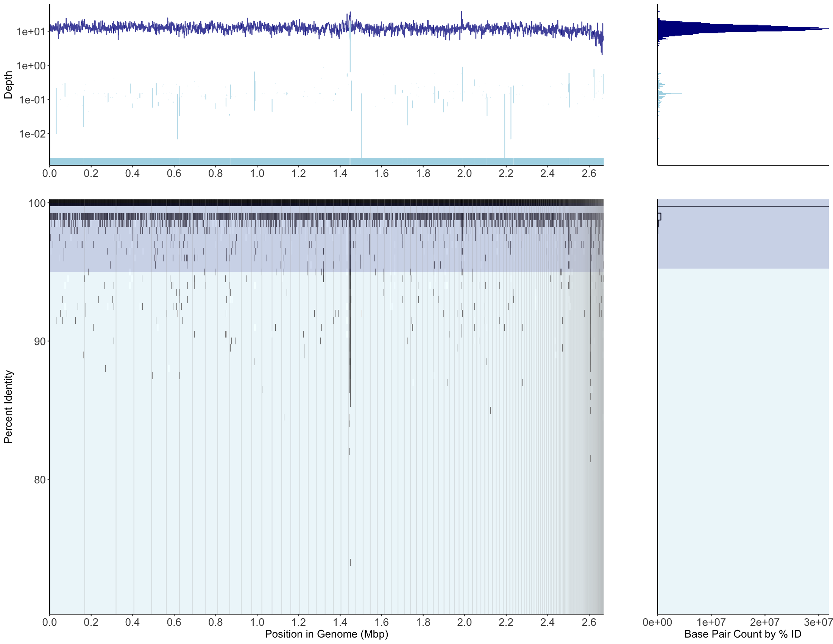Click the 90 percent identity tick label
The image size is (833, 644).
pyautogui.click(x=40, y=341)
